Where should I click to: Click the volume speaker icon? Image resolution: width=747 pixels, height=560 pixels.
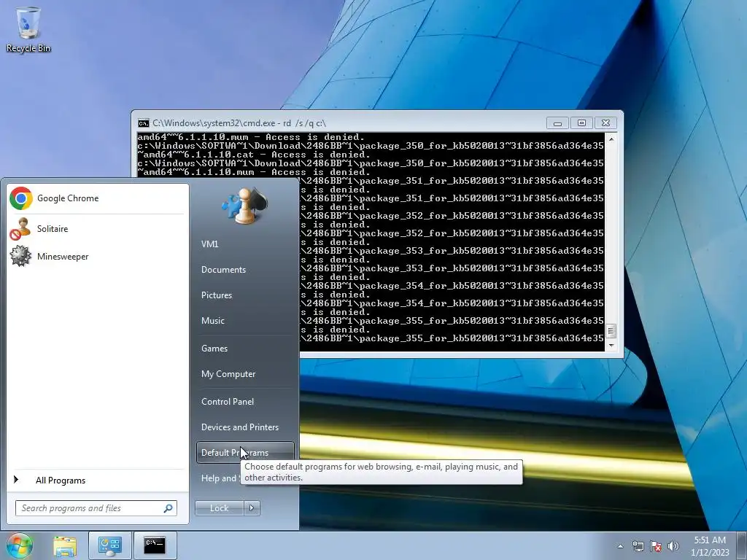tap(673, 546)
